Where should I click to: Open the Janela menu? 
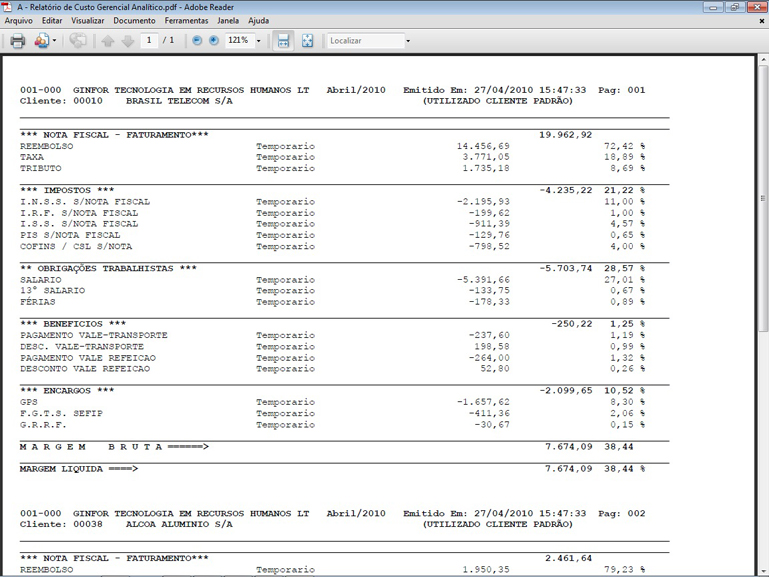(x=228, y=21)
